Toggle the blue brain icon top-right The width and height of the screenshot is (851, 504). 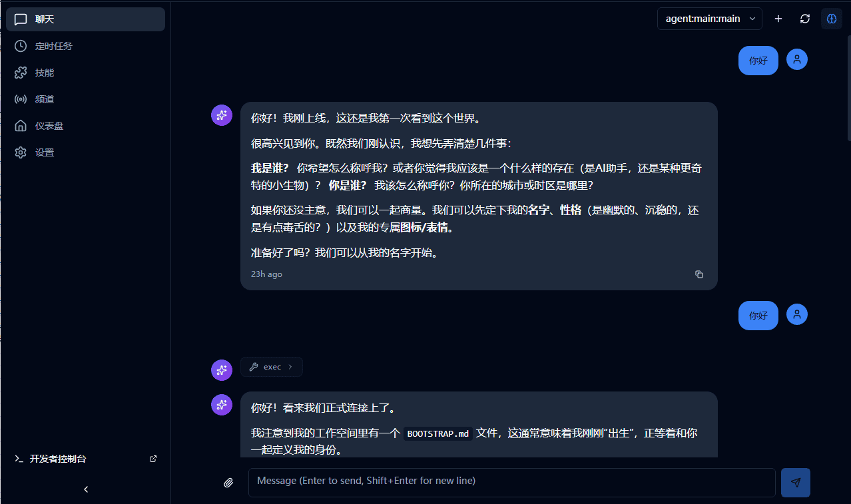tap(831, 19)
